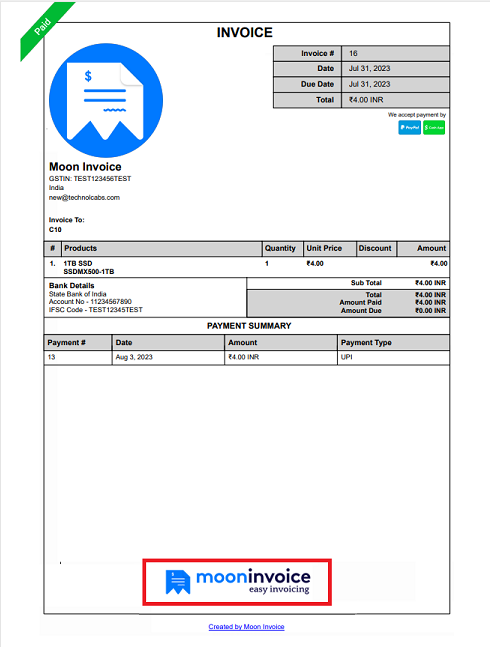Select the payment type UPI
Screen dimensions: 490x647
click(x=346, y=357)
